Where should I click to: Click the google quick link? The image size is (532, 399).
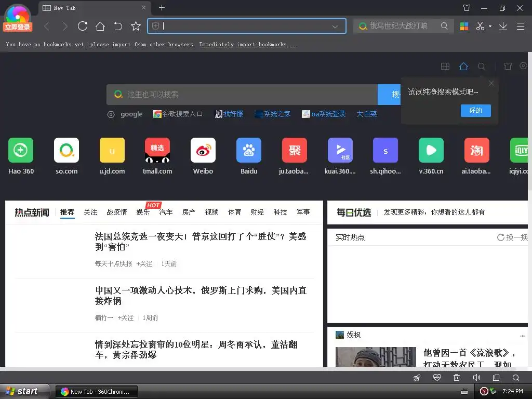[131, 114]
